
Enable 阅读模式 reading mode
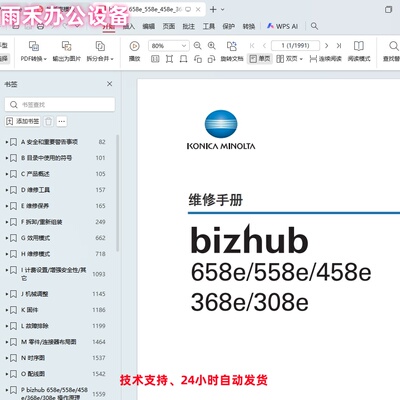pos(359,51)
